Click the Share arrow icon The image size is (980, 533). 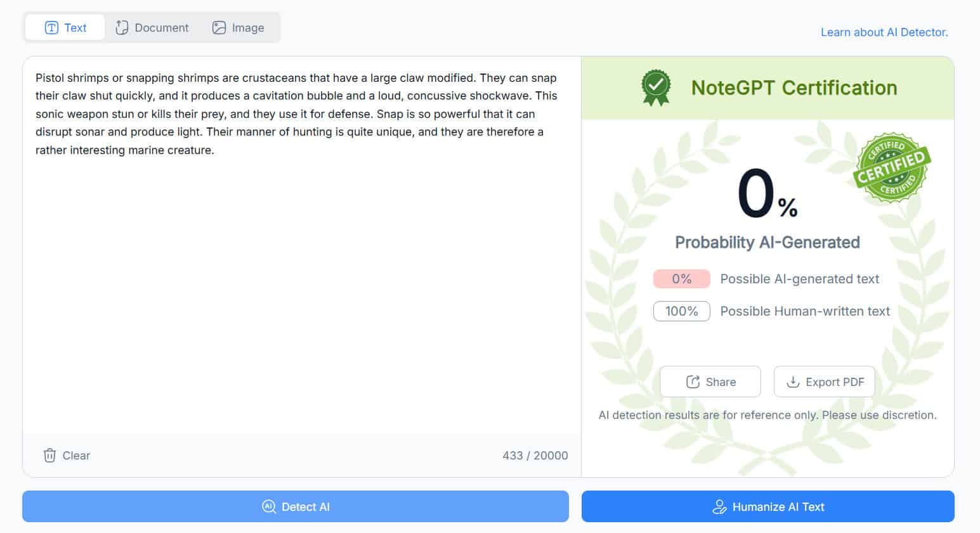[x=693, y=382]
